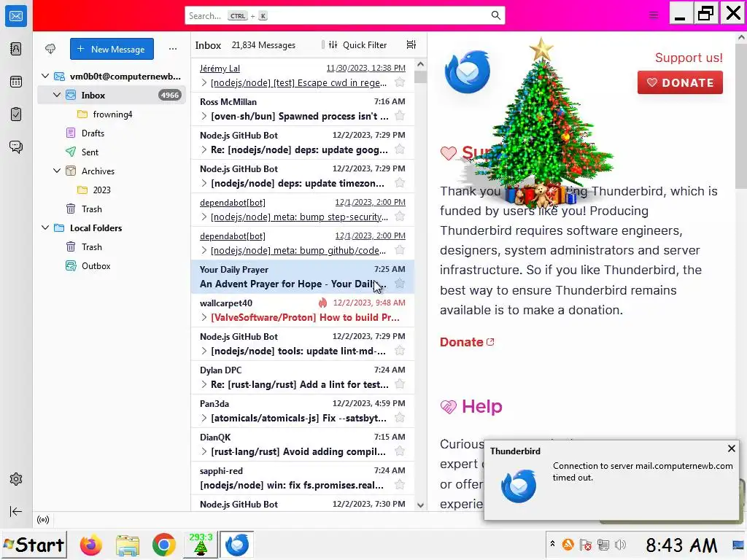Star the lint-md tools update message
747x560 pixels.
[x=400, y=351]
